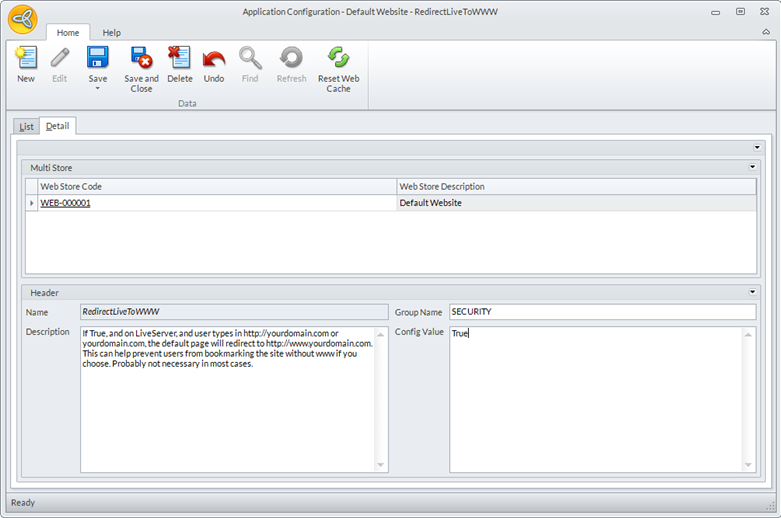Click into the Config Value text area

point(595,400)
